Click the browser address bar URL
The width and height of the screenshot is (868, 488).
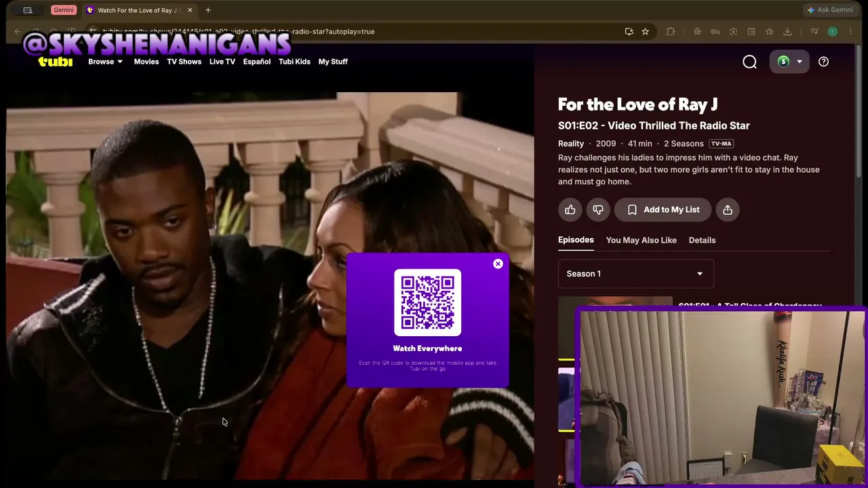(238, 31)
